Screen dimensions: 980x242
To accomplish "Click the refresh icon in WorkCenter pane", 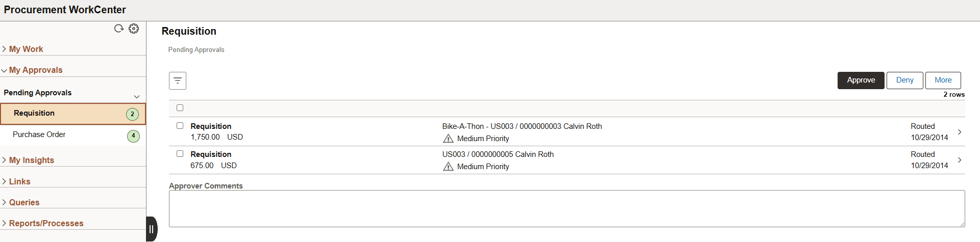I will 119,29.
